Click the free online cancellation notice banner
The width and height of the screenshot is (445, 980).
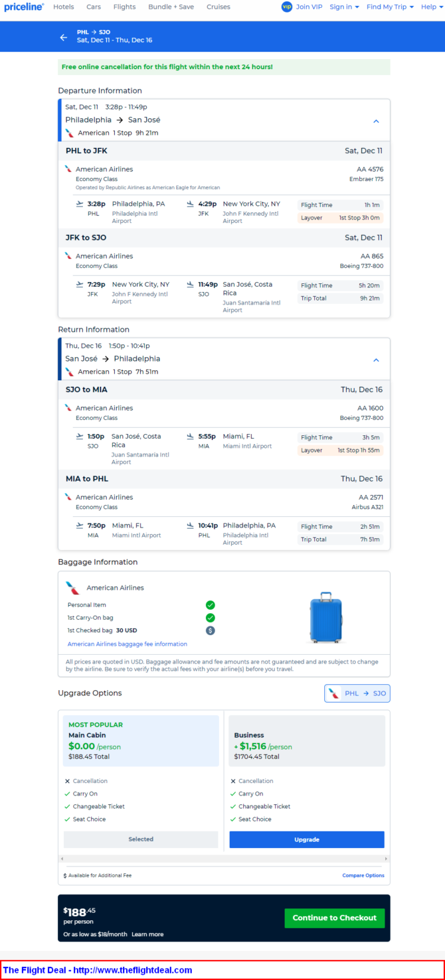pyautogui.click(x=224, y=67)
